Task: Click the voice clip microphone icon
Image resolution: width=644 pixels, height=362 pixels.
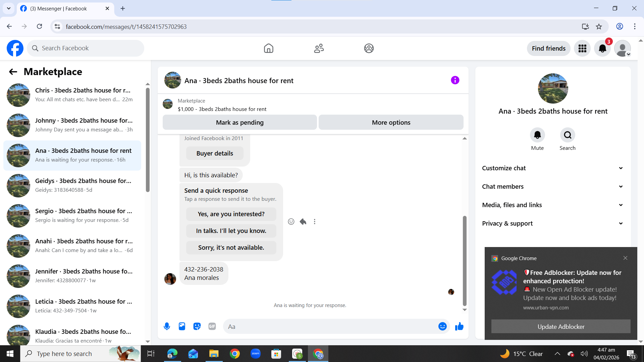Action: pyautogui.click(x=167, y=326)
